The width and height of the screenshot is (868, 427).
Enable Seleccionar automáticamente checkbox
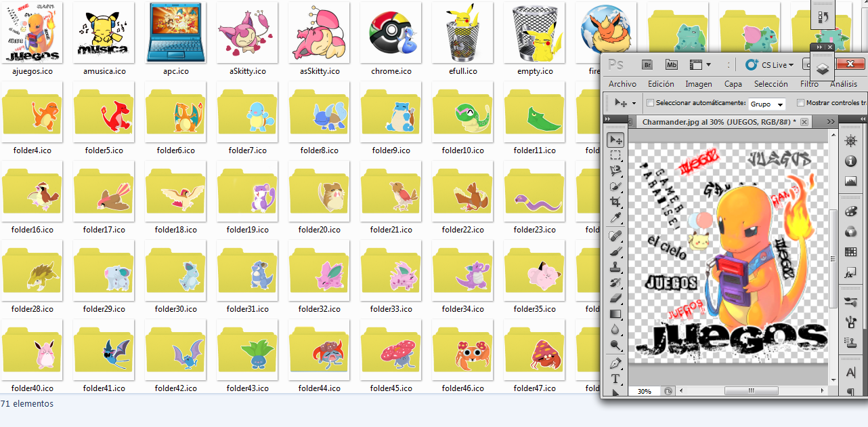[650, 103]
